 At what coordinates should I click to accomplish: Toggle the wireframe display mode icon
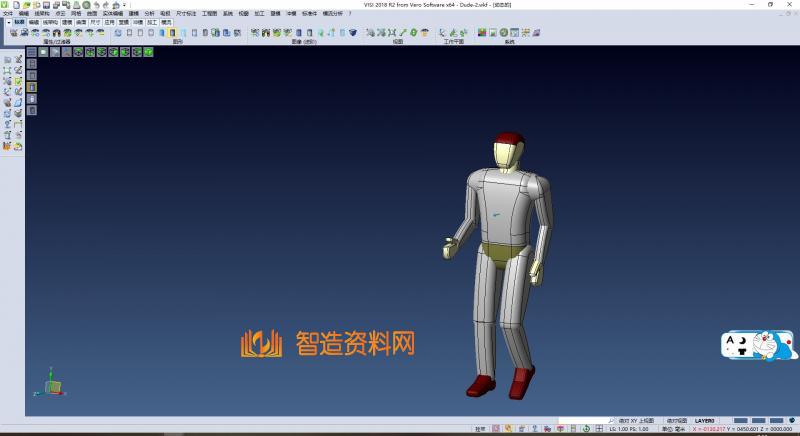coord(129,33)
